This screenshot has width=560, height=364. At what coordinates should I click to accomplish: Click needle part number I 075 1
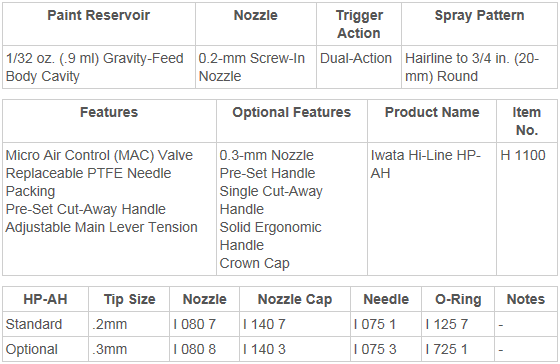click(x=375, y=324)
